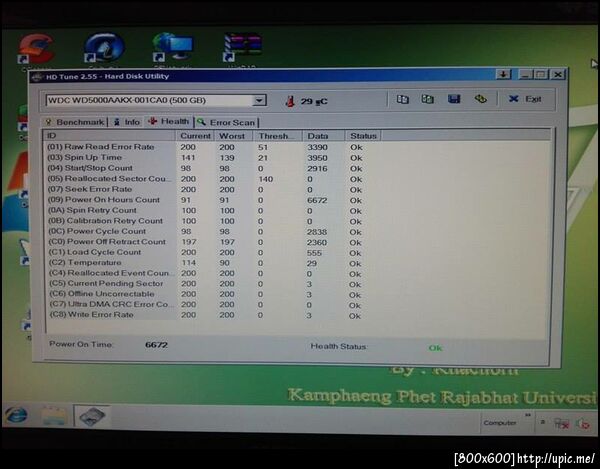Viewport: 600px width, 469px height.
Task: Click the Power On Time value 6672
Action: coord(156,345)
